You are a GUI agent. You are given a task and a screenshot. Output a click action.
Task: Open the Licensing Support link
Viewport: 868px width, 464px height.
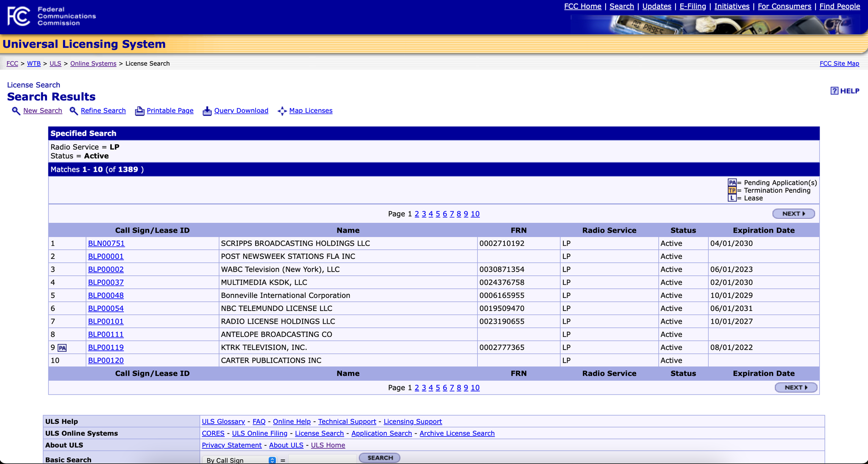[413, 422]
